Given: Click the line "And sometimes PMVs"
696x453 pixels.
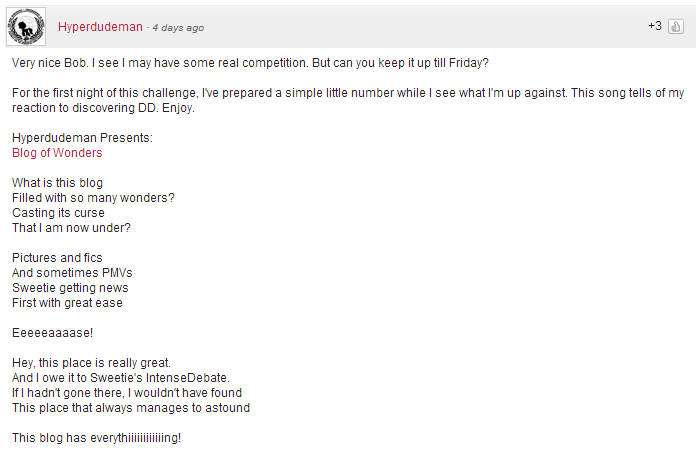Looking at the screenshot, I should tap(72, 272).
